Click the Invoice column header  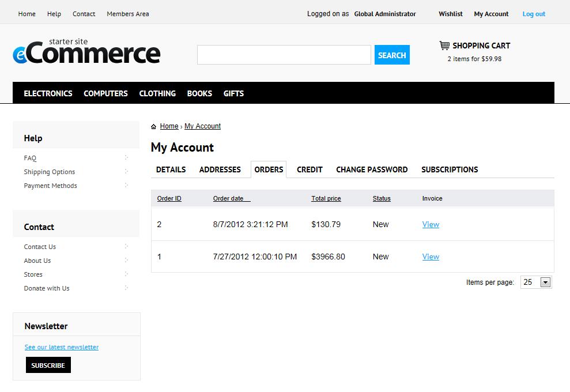coord(432,198)
